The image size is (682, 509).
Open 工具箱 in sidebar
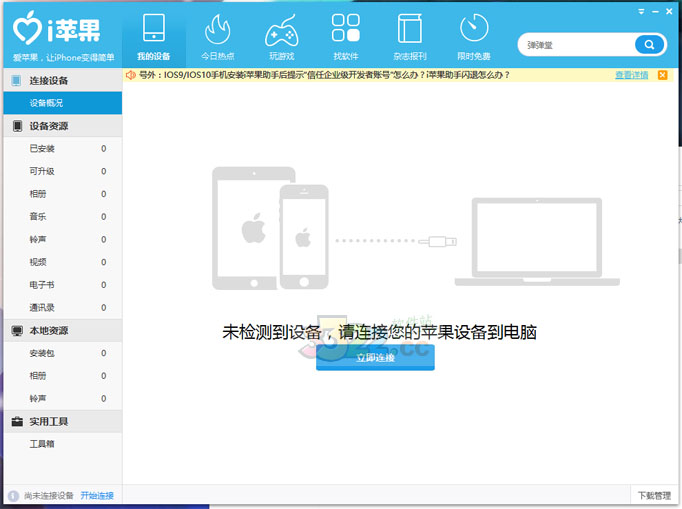tap(63, 444)
